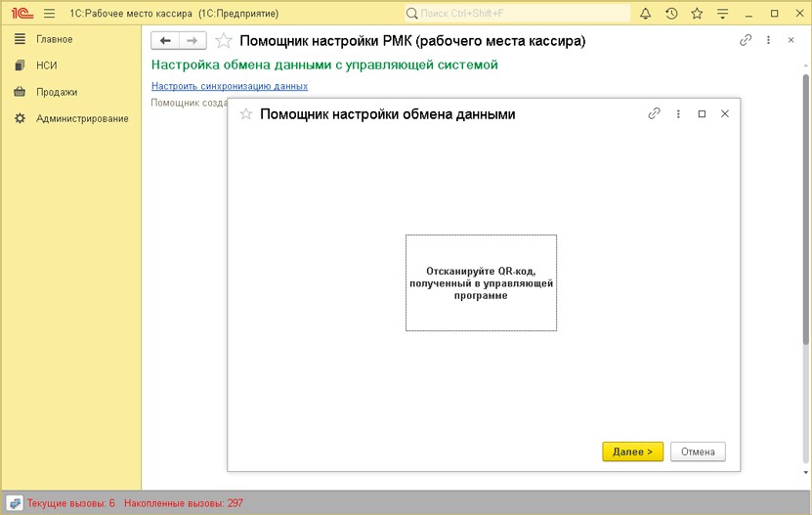812x515 pixels.
Task: Click Текущие вызовы: 6 text
Action: pos(71,503)
